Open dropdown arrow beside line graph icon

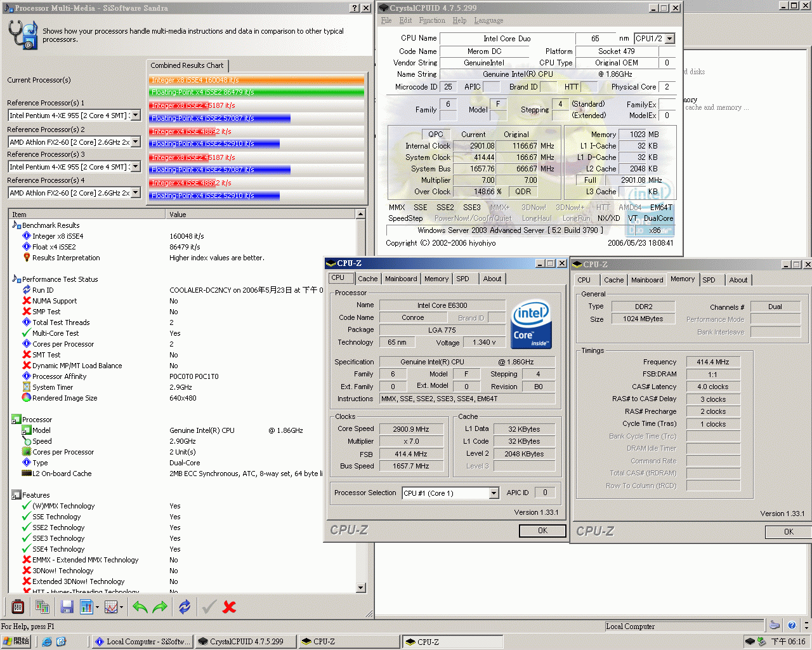[x=122, y=608]
